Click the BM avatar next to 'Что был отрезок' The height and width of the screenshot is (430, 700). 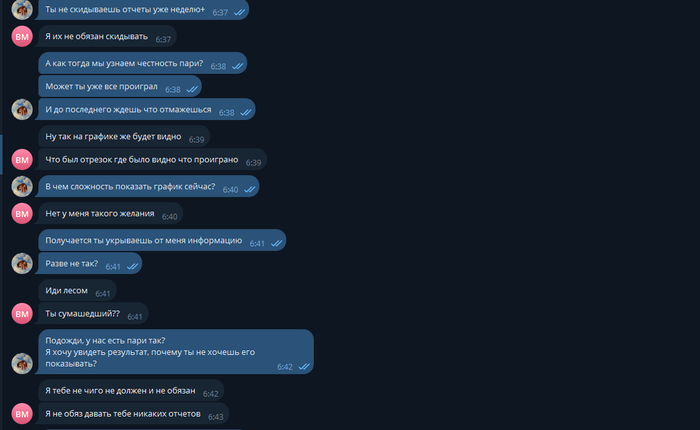(x=22, y=160)
